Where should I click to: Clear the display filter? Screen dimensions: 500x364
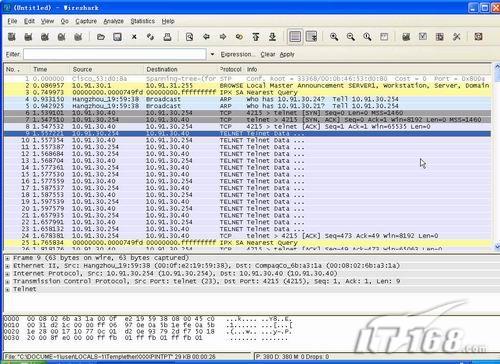coord(268,54)
